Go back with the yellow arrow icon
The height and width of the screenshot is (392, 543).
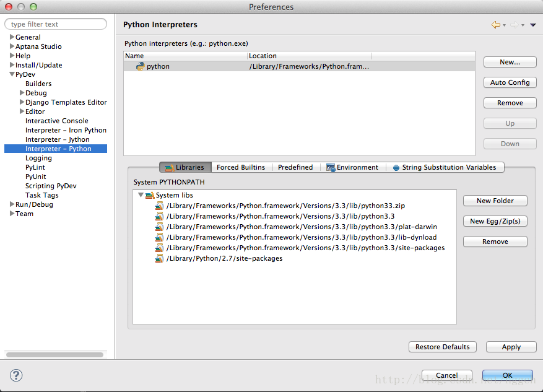[496, 25]
